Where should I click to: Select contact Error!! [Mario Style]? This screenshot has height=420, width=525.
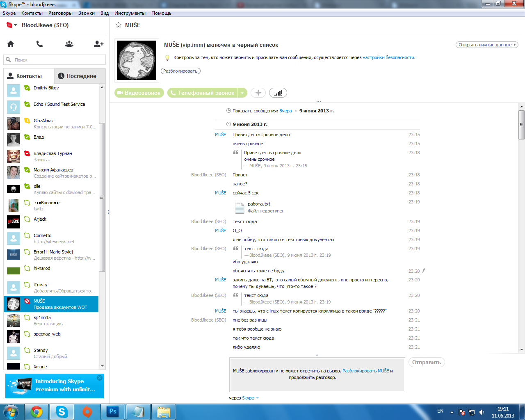pos(51,255)
